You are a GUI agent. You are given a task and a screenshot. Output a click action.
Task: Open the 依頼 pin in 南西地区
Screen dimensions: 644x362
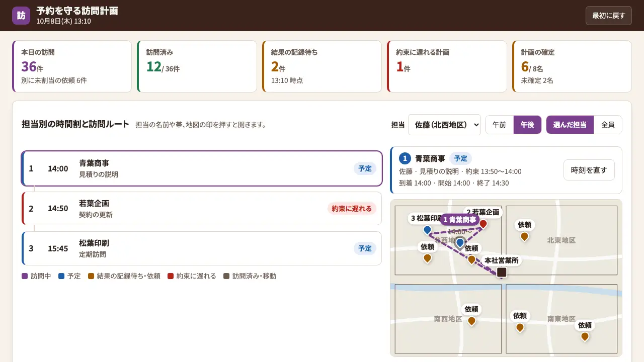(x=471, y=321)
